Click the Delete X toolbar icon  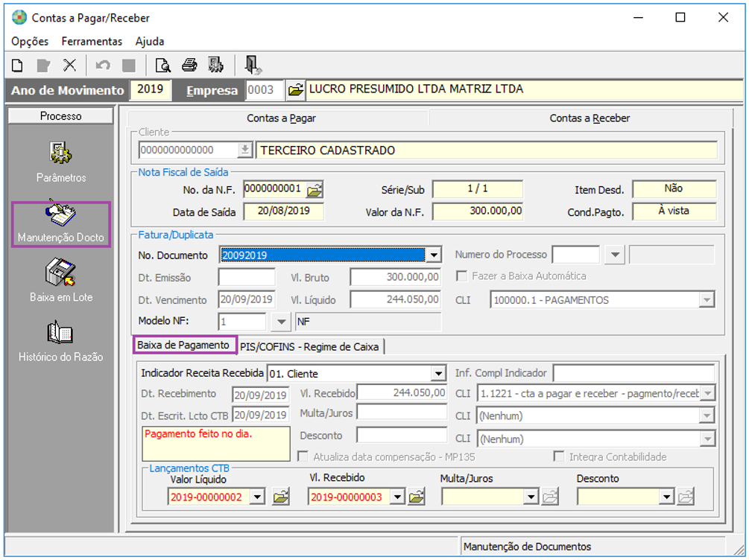(70, 65)
